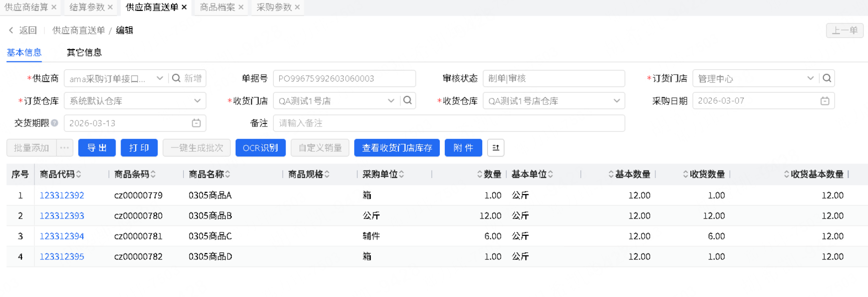Click the 一键生成批次 button
This screenshot has height=297, width=868.
[197, 148]
